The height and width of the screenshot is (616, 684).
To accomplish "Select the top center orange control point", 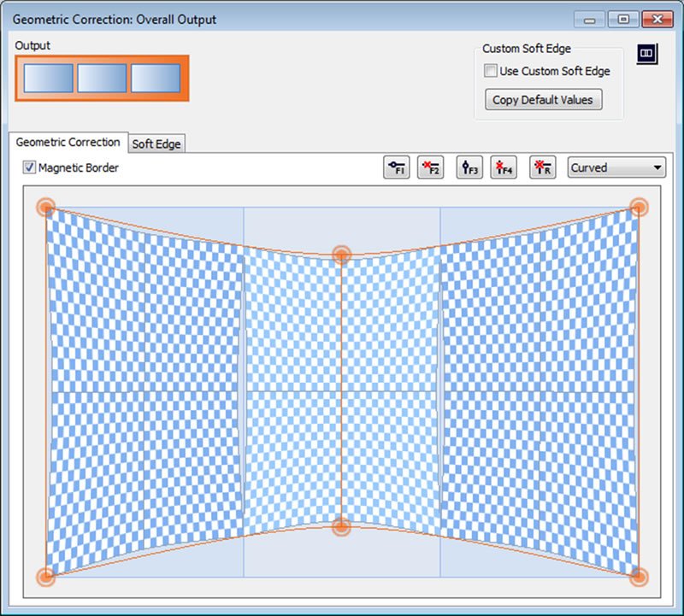I will click(x=341, y=255).
